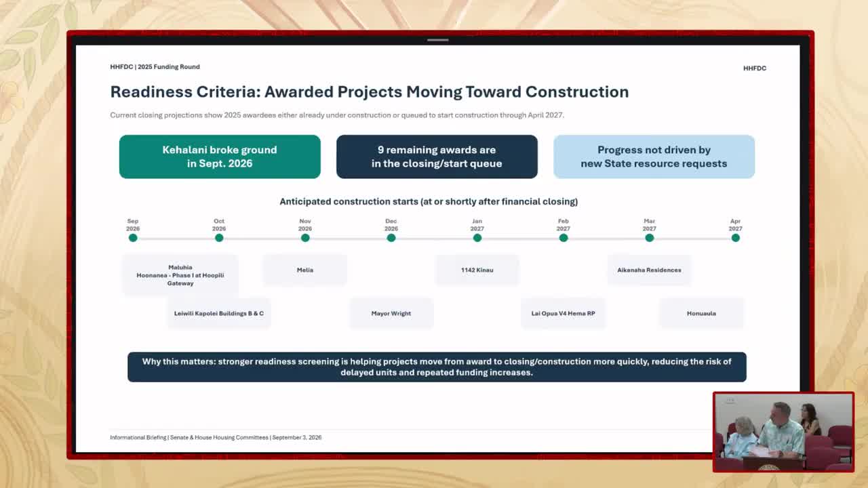The height and width of the screenshot is (488, 868).
Task: Select the Progress not driven light-blue card
Action: [x=654, y=157]
